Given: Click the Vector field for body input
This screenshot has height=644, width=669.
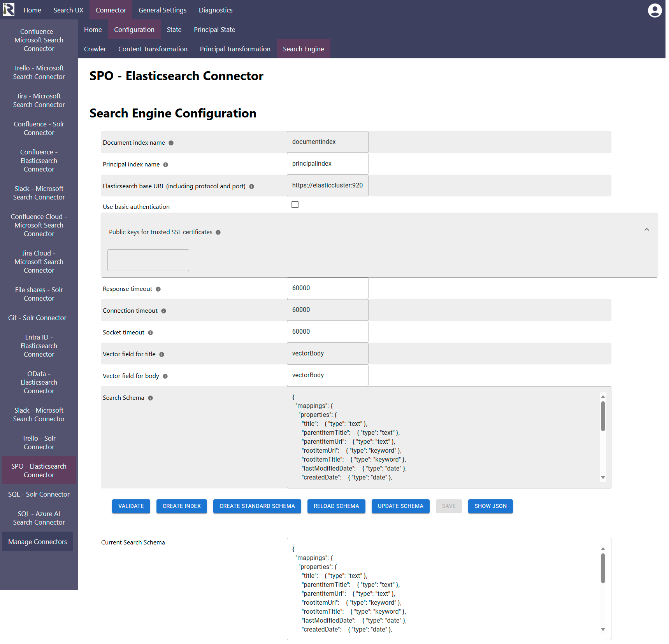Looking at the screenshot, I should [328, 375].
